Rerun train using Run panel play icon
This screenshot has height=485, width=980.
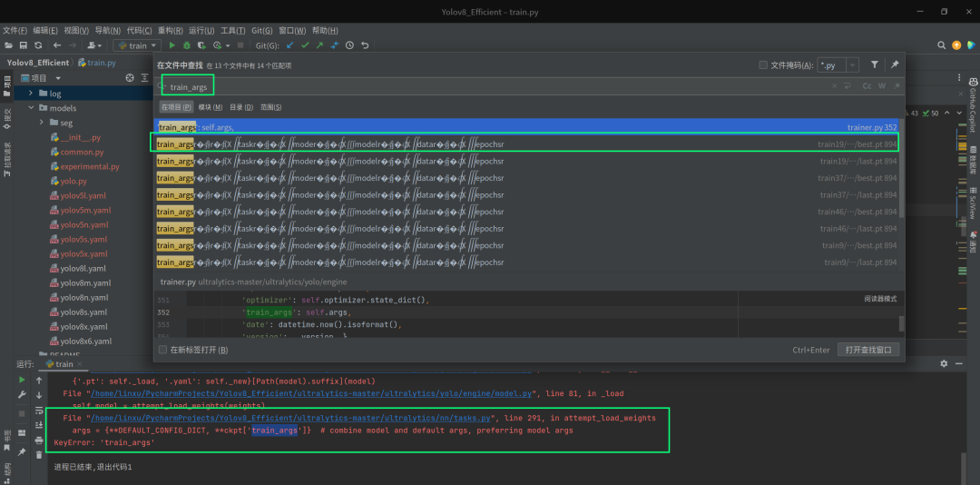click(x=22, y=381)
